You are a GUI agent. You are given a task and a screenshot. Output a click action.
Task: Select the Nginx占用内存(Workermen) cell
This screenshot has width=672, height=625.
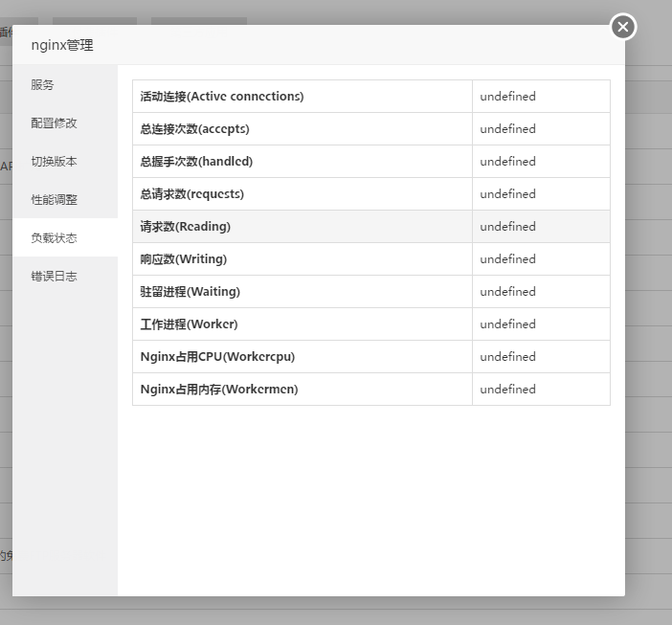(302, 389)
